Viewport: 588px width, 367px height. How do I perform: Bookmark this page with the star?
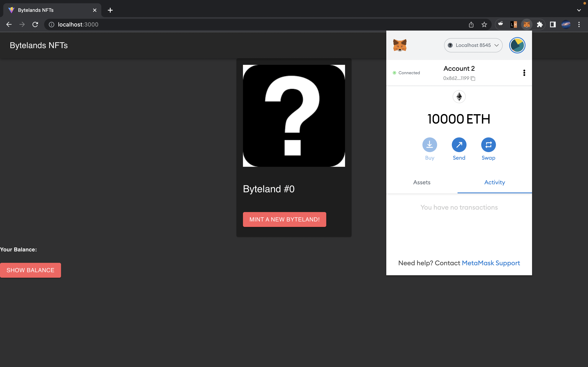pyautogui.click(x=484, y=24)
